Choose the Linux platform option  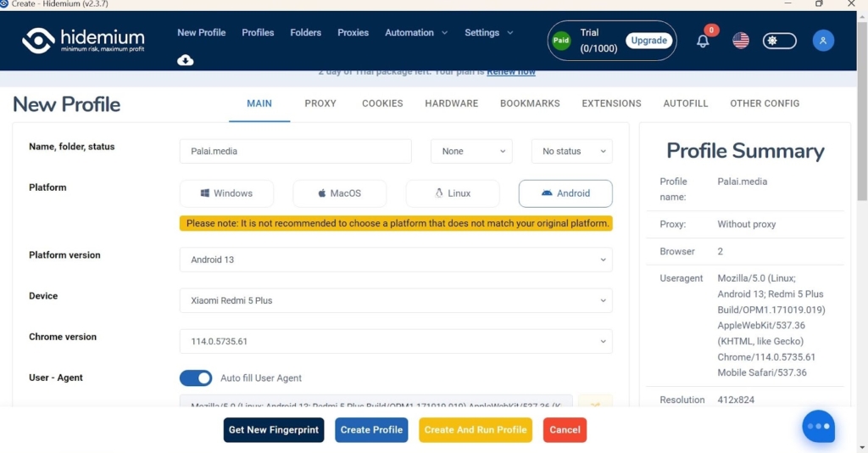452,193
